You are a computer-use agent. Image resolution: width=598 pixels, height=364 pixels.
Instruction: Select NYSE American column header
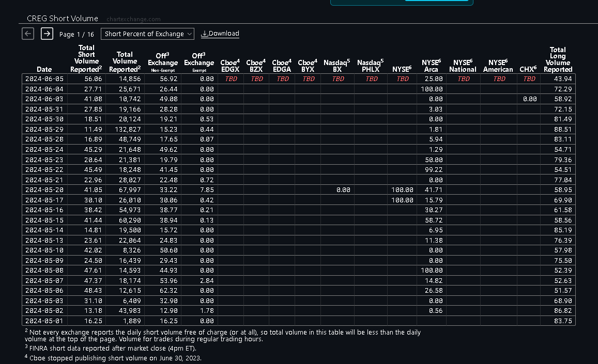498,66
